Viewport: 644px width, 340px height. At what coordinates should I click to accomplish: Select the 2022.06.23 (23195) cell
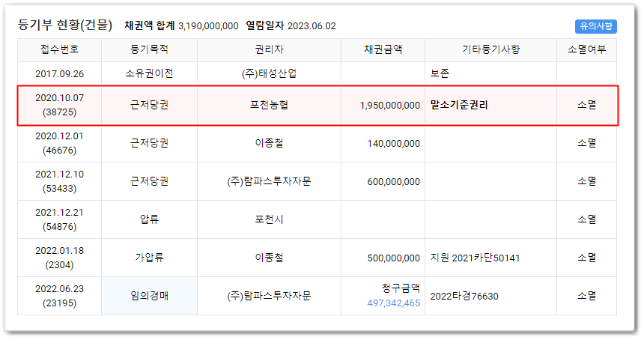click(60, 296)
